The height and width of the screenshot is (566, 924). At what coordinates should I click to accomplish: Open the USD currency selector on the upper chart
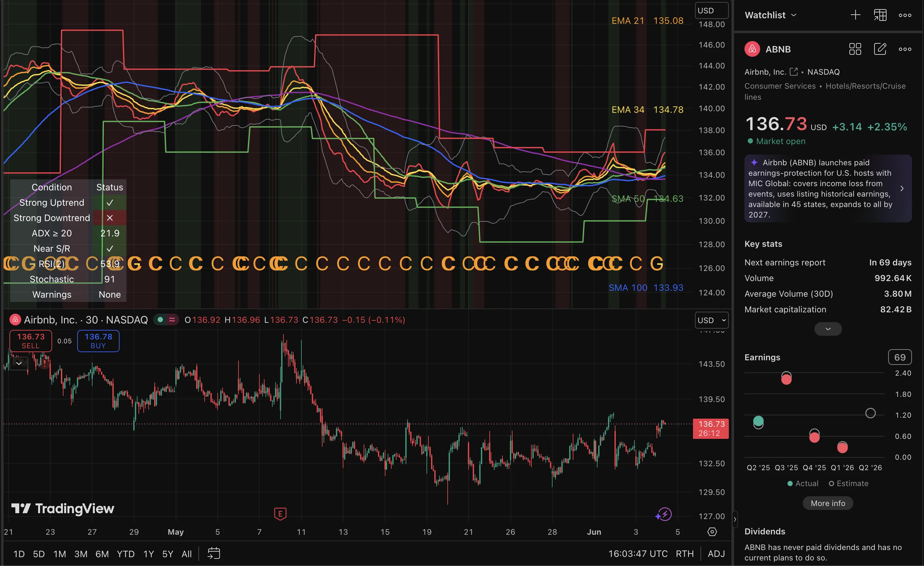(711, 10)
